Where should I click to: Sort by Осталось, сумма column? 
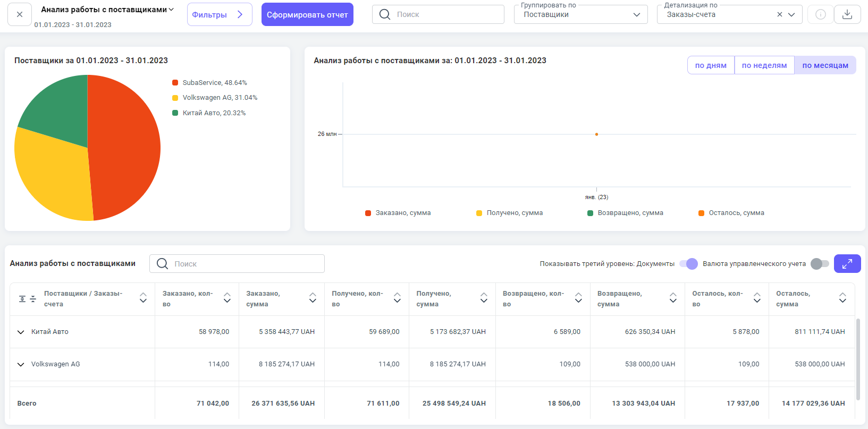pos(842,298)
